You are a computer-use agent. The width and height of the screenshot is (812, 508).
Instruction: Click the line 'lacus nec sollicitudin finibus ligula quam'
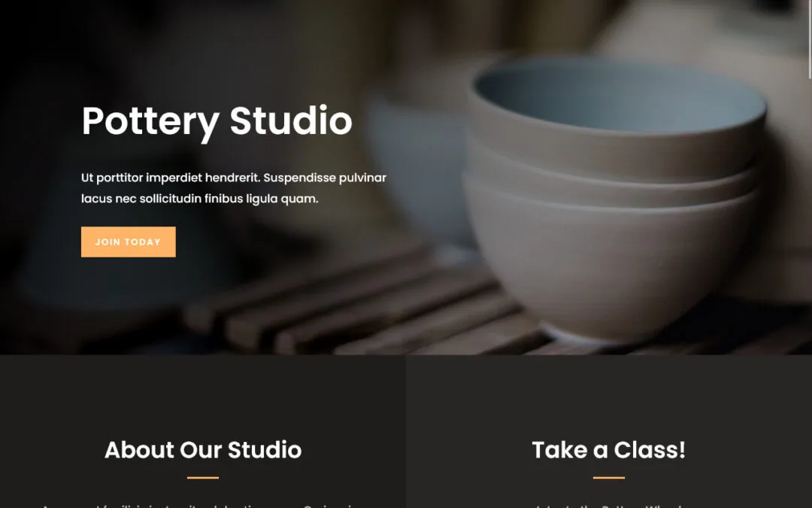pos(200,199)
